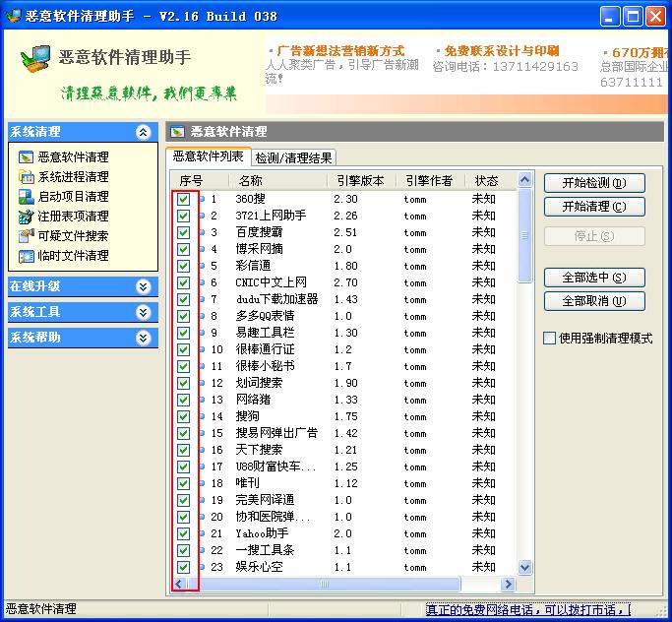Open the 广告新想法营销新方式 ad link
The height and width of the screenshot is (622, 672).
coord(340,51)
